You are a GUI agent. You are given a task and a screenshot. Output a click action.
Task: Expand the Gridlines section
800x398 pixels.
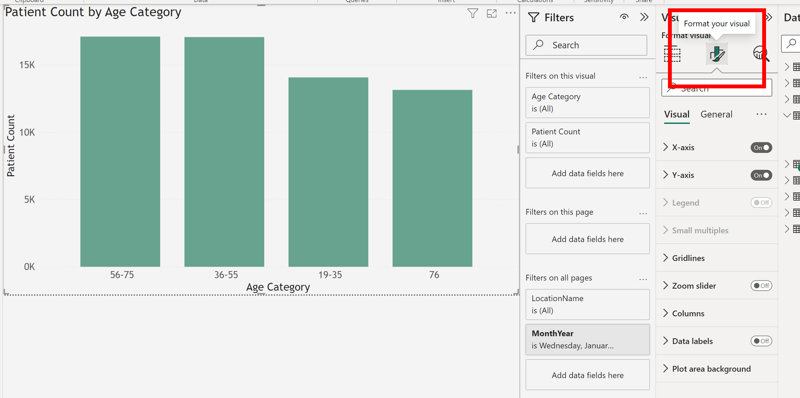tap(665, 258)
